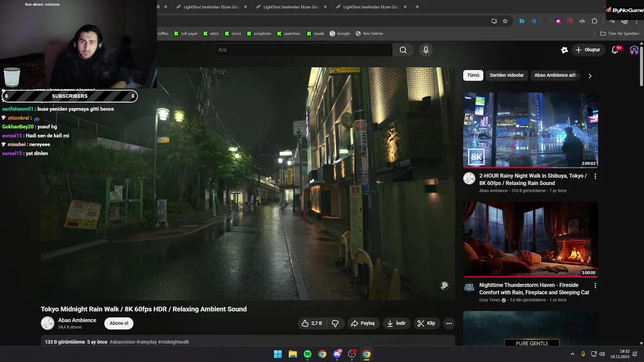Click the star-shaped icon beside Oluştur
644x362 pixels.
564,50
